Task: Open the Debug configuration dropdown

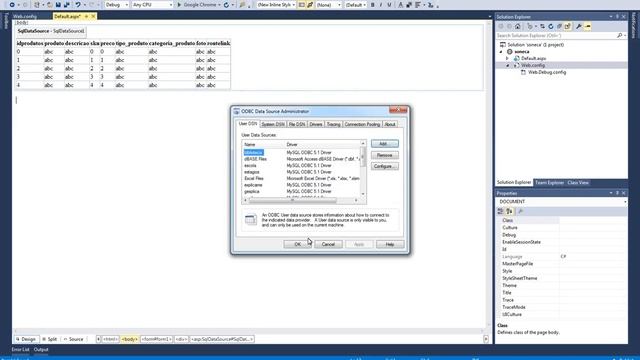Action: (117, 5)
